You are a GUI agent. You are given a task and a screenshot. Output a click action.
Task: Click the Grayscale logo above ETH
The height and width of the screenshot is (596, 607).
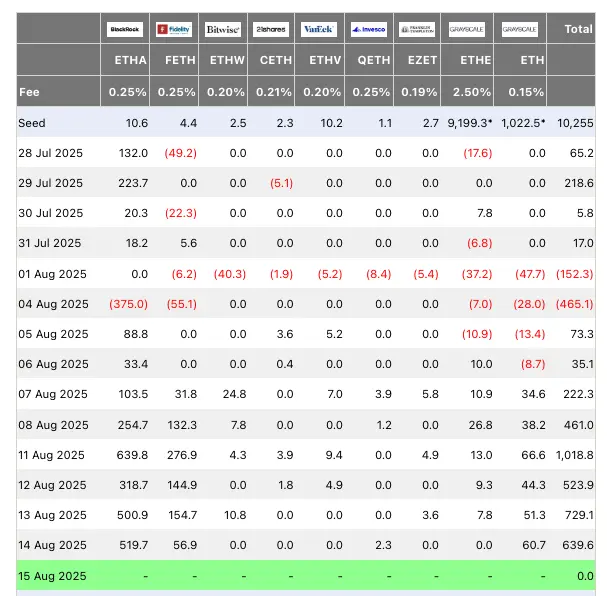[520, 29]
